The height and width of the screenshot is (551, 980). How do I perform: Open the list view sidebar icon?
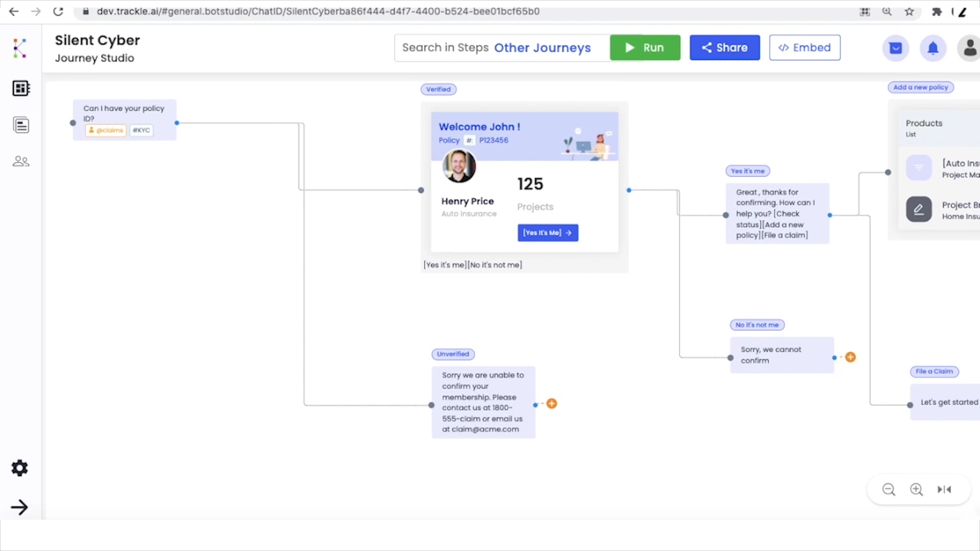[x=21, y=126]
